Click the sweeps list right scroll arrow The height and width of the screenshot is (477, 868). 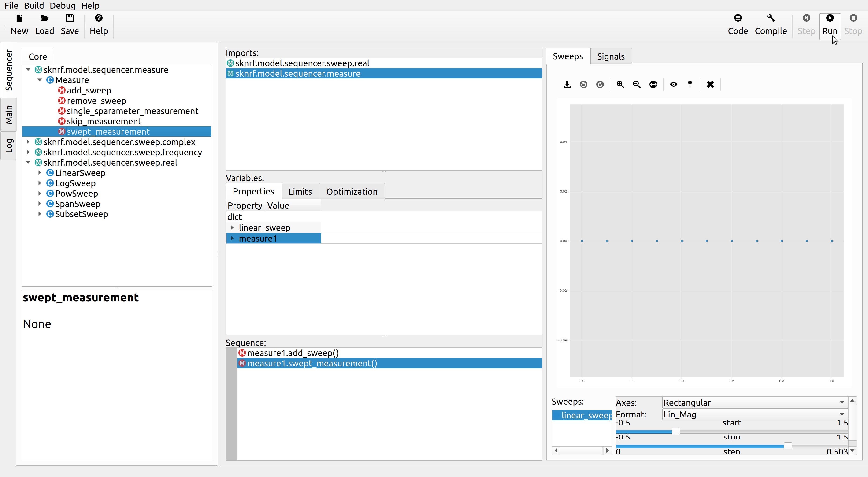pyautogui.click(x=607, y=450)
